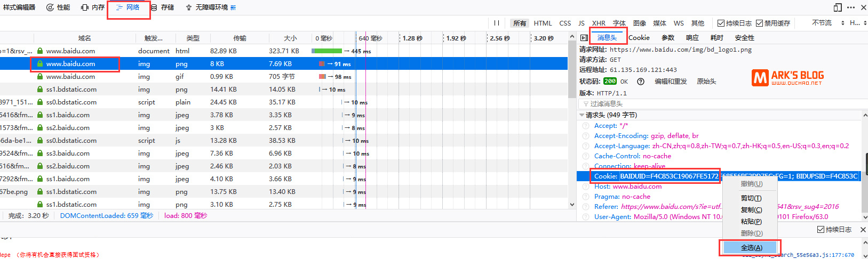868x259 pixels.
Task: Choose 全选(A) from context menu
Action: point(751,248)
